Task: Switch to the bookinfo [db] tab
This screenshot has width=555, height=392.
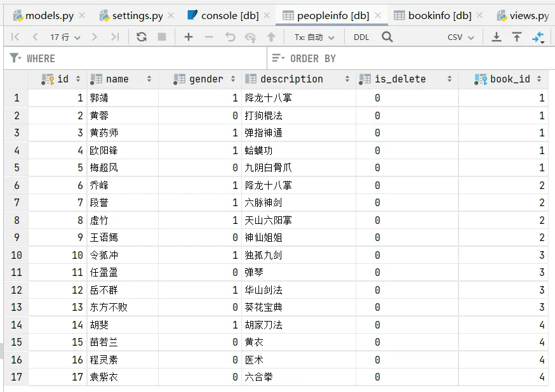Action: click(438, 16)
